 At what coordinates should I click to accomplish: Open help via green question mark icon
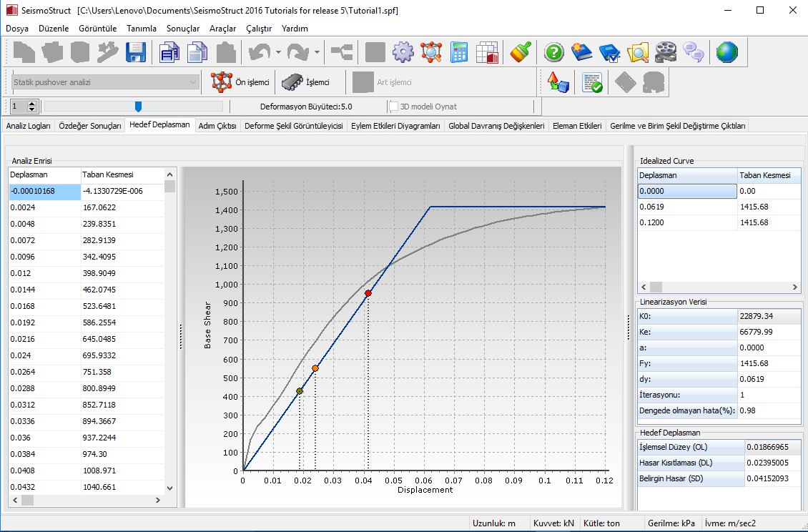(554, 52)
